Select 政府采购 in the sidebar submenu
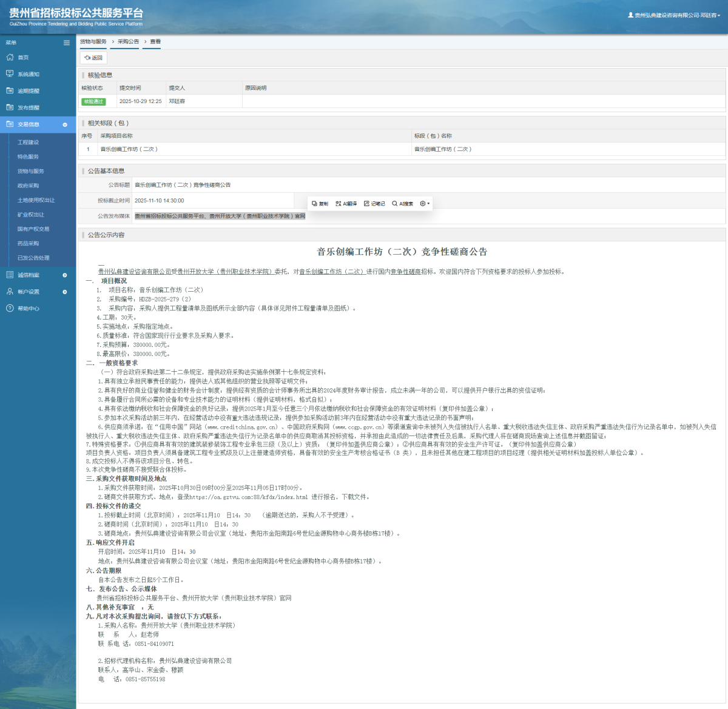The image size is (728, 709). (x=28, y=186)
